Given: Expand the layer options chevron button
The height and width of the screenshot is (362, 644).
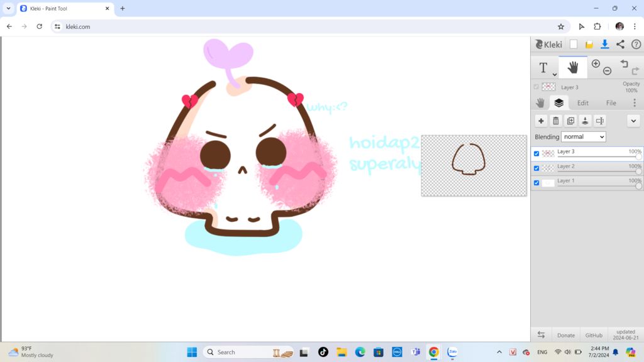Looking at the screenshot, I should pos(633,121).
